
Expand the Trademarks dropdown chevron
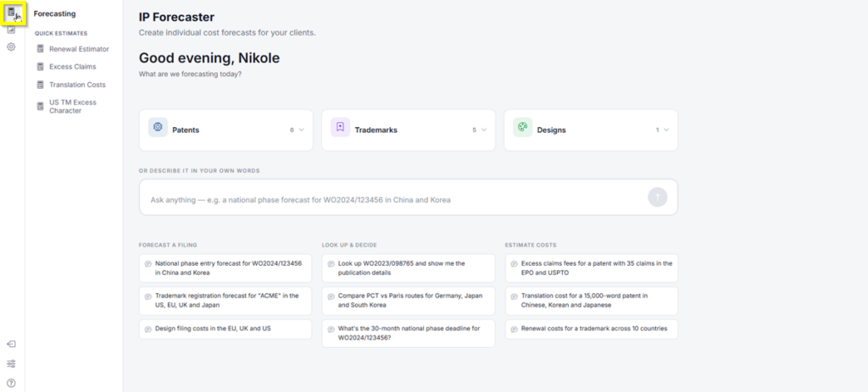tap(484, 130)
